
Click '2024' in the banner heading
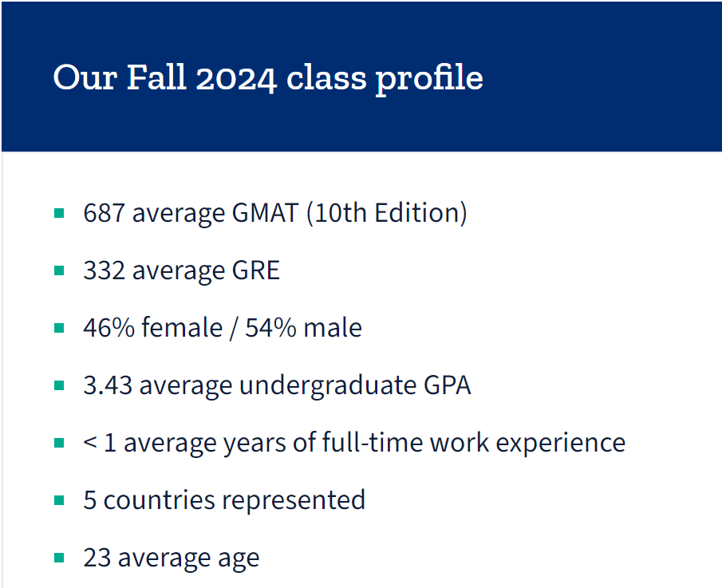coord(236,78)
